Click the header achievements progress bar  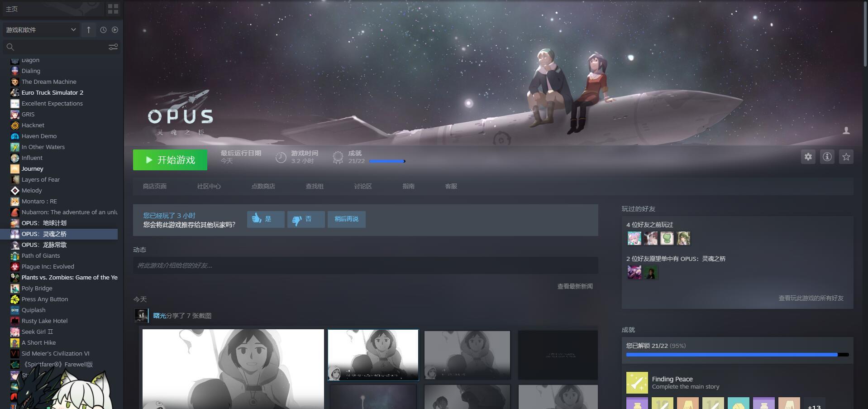[387, 161]
